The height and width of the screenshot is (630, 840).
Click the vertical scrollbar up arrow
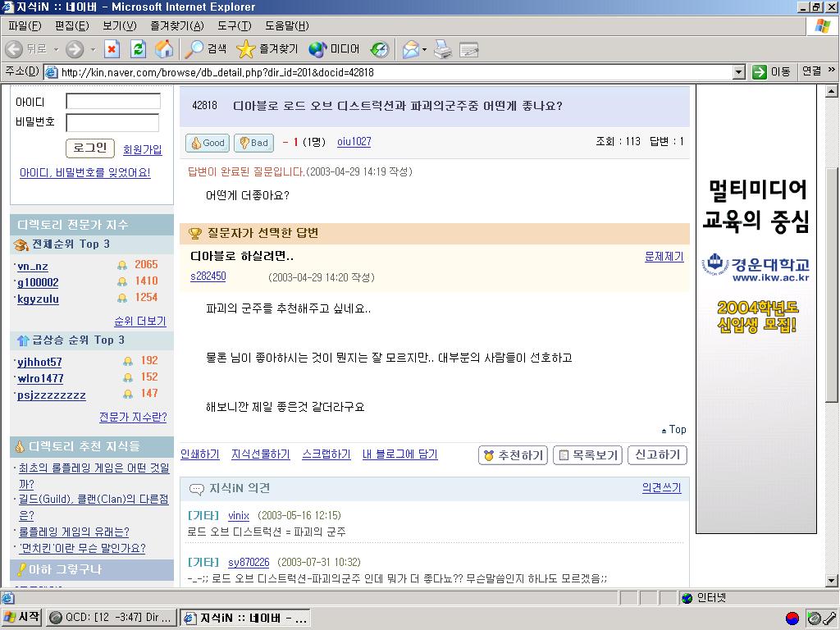coord(832,91)
